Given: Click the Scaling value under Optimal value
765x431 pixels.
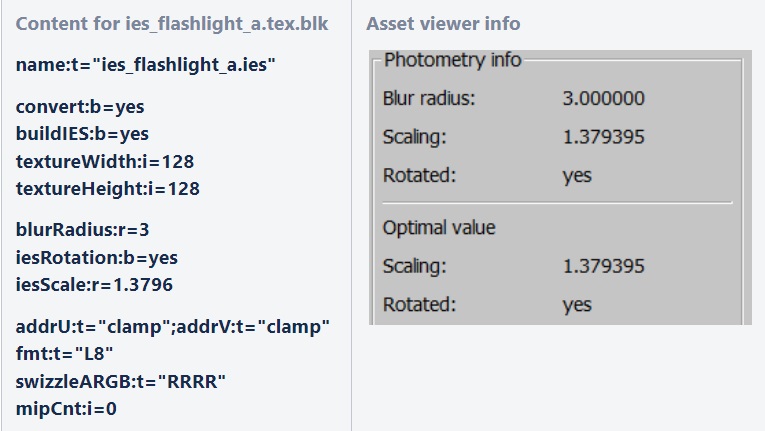Looking at the screenshot, I should click(603, 267).
